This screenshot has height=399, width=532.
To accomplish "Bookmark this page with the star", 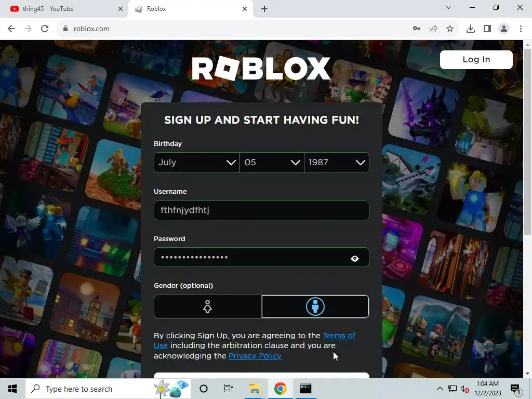I will point(450,29).
